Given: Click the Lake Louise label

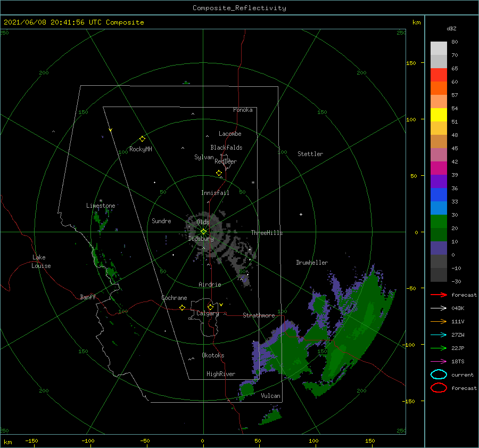Looking at the screenshot, I should 41,262.
